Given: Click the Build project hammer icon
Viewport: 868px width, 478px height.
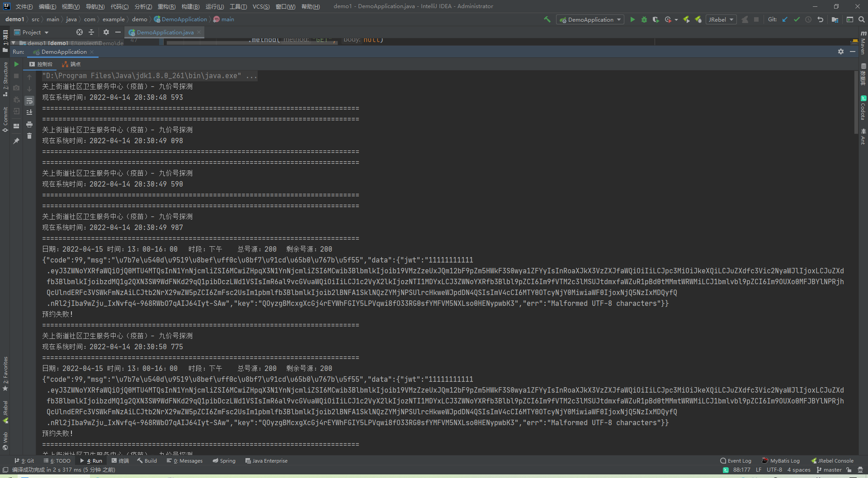Looking at the screenshot, I should coord(547,19).
